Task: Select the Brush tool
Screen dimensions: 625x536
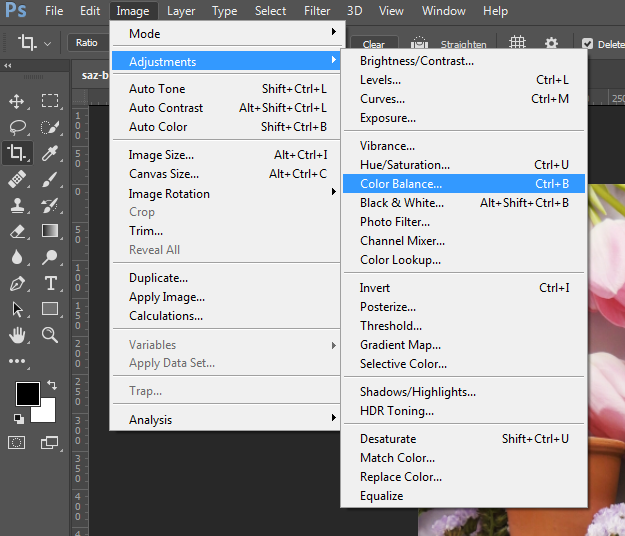Action: point(50,179)
